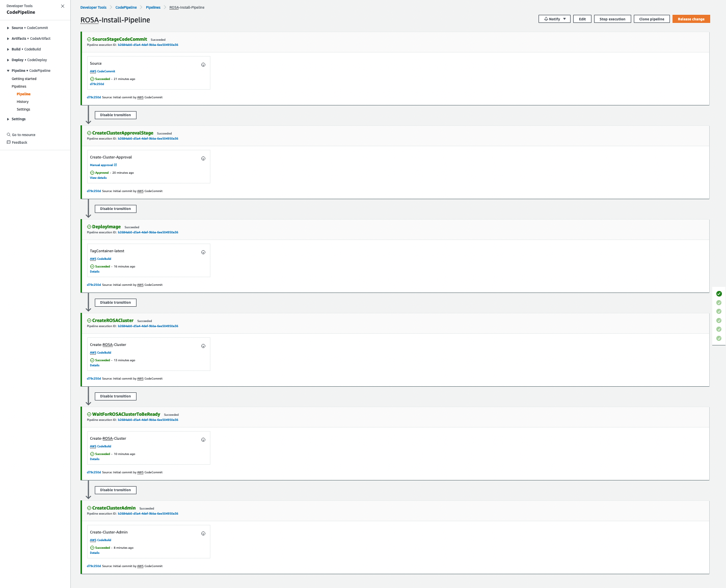Click the Clone pipeline button
Image resolution: width=726 pixels, height=588 pixels.
click(x=652, y=19)
